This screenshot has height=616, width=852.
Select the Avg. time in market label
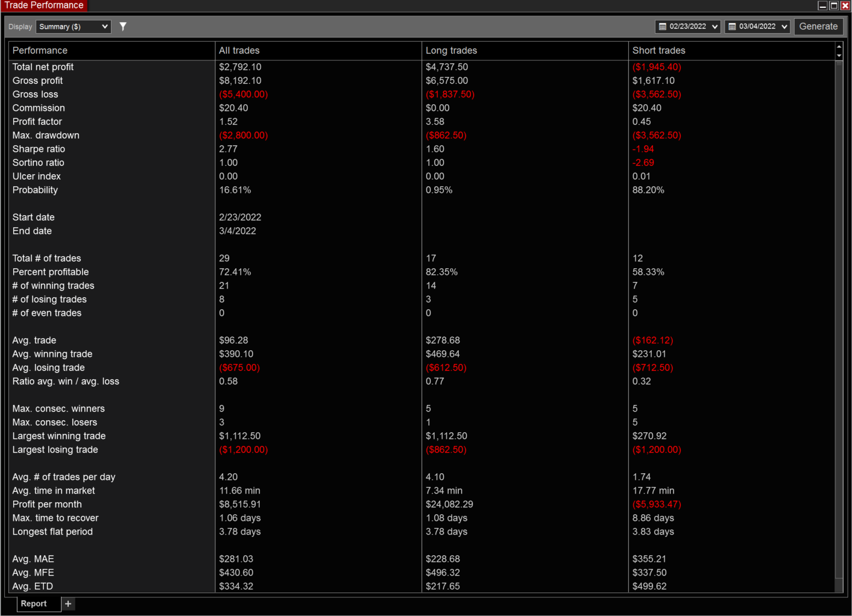tap(54, 491)
